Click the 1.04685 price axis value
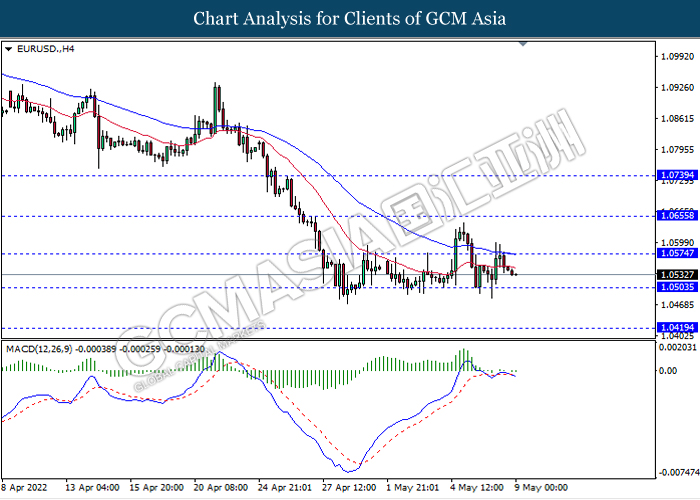700x500 pixels. coord(677,305)
